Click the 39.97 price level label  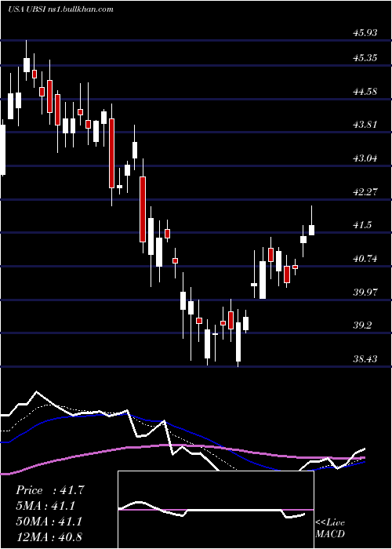coord(365,293)
